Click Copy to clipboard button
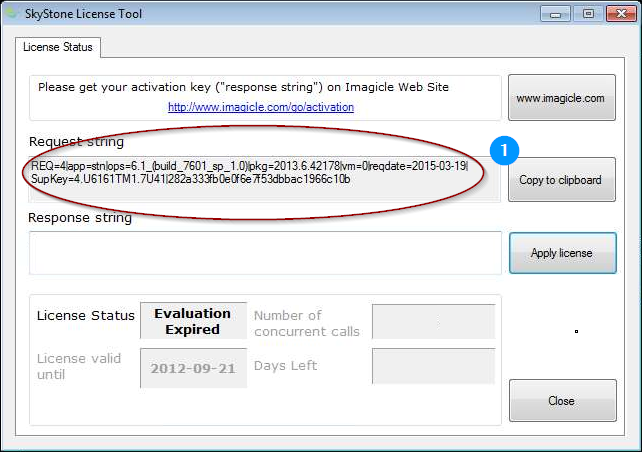This screenshot has height=452, width=642. (x=561, y=179)
